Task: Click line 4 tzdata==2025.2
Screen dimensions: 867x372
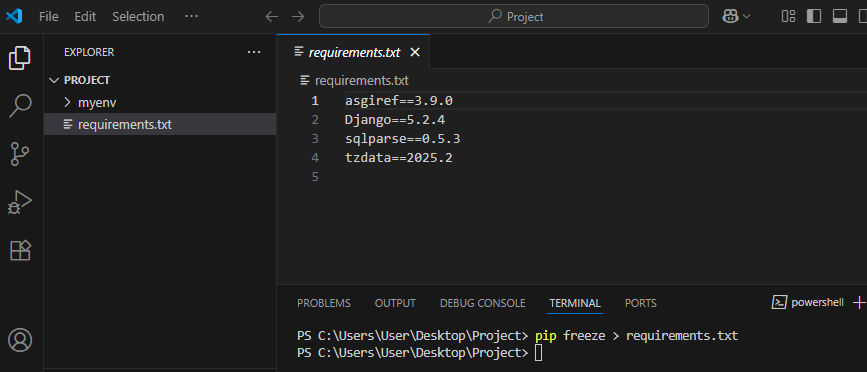Action: [399, 158]
